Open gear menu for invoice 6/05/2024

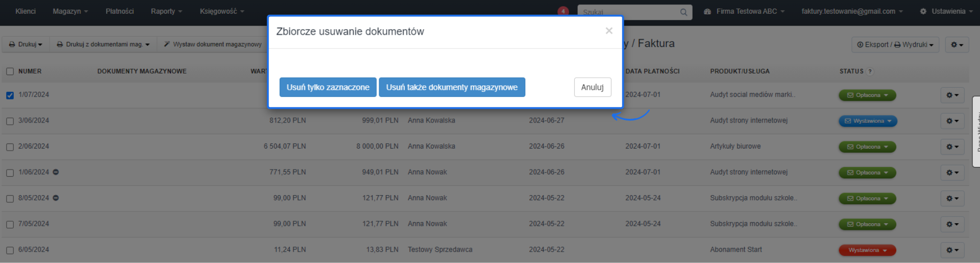click(952, 250)
